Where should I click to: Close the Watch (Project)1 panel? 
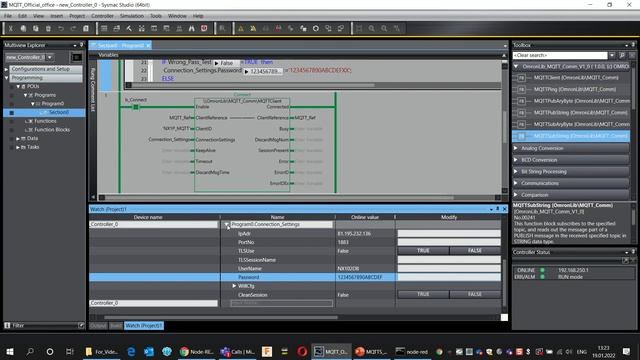point(504,209)
